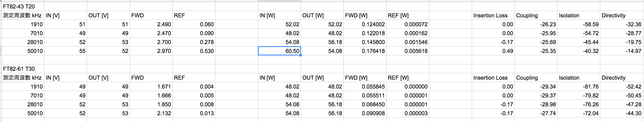The image size is (644, 122).
Task: Click Directivity header in FT82-43 table
Action: click(x=613, y=15)
